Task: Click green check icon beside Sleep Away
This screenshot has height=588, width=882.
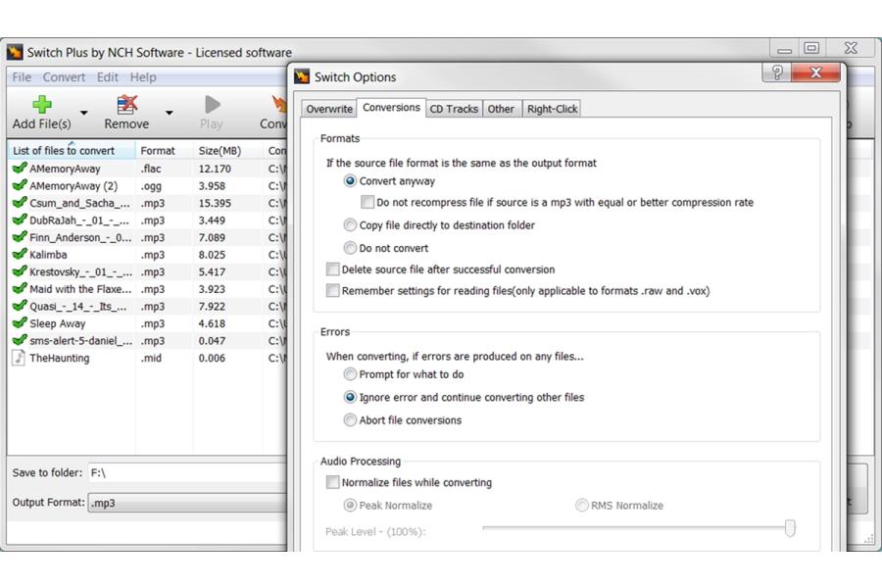Action: pyautogui.click(x=20, y=323)
